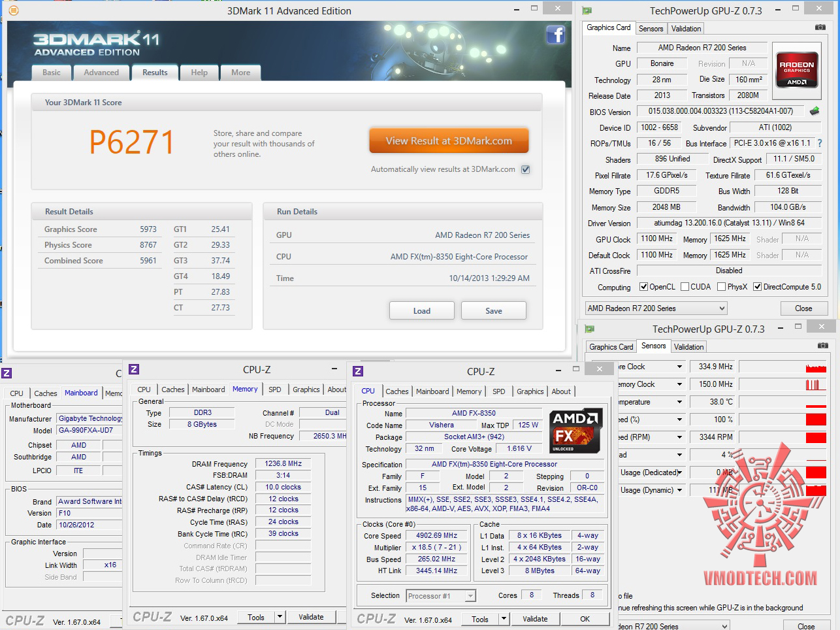
Task: Click title icon of CPU-Z Memory window
Action: coord(134,369)
